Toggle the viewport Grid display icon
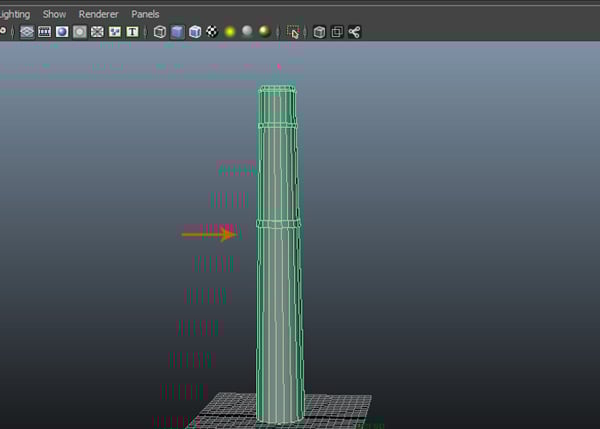The image size is (600, 429). pyautogui.click(x=27, y=32)
